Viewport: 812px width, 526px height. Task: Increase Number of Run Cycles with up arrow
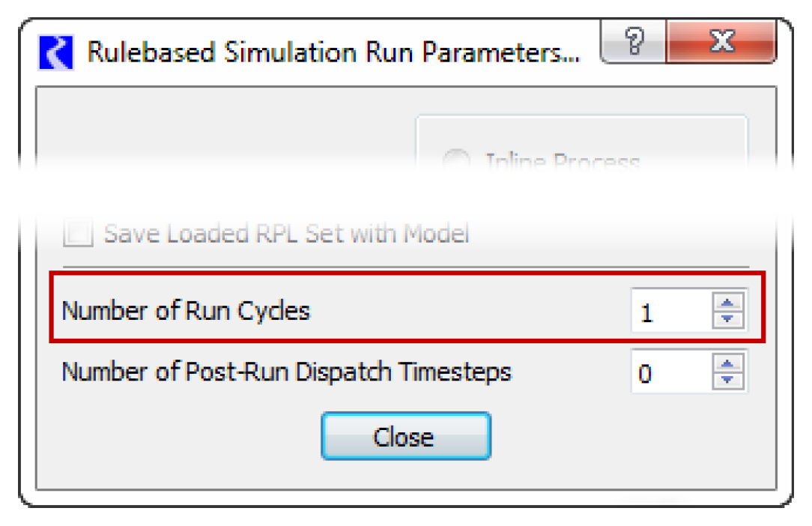[727, 302]
